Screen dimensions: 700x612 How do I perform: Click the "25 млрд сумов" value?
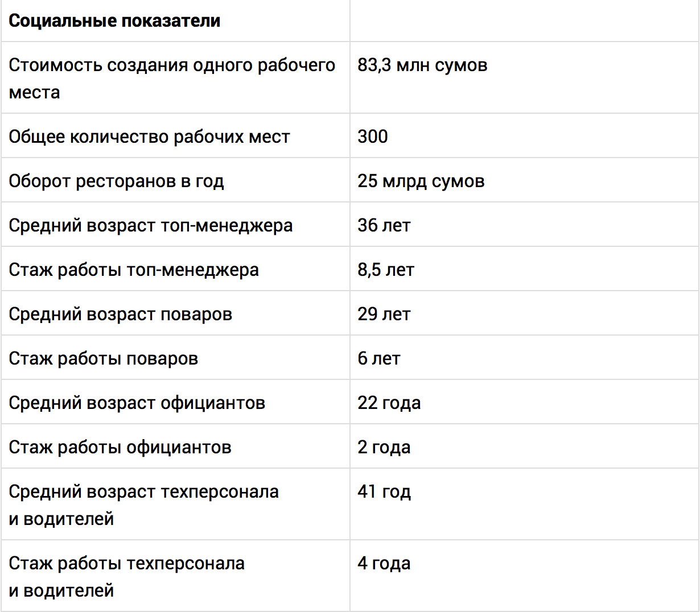coord(421,181)
